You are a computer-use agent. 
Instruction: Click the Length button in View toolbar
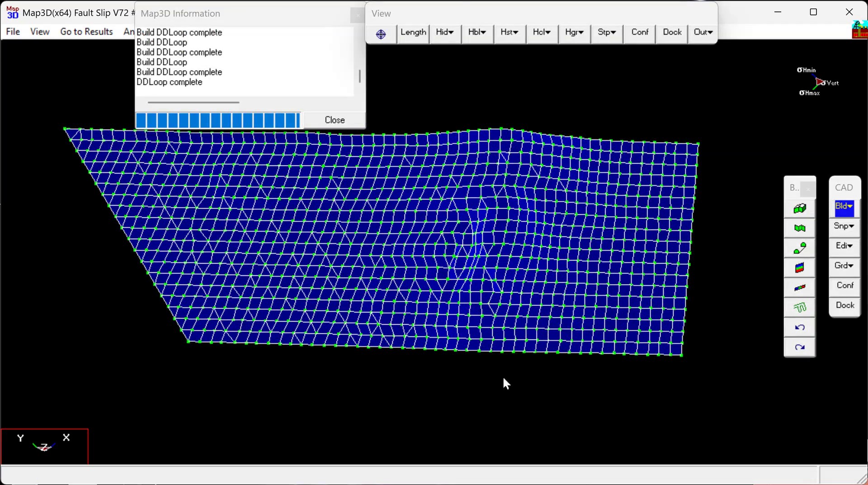point(413,32)
